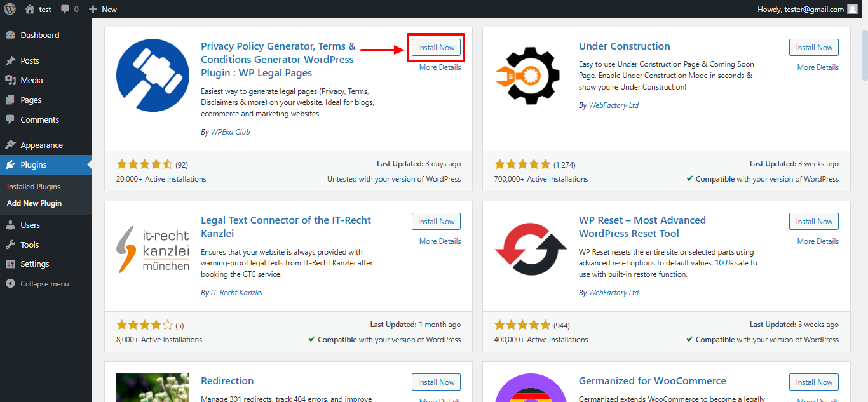868x402 pixels.
Task: Install Redirection plugin
Action: tap(436, 382)
